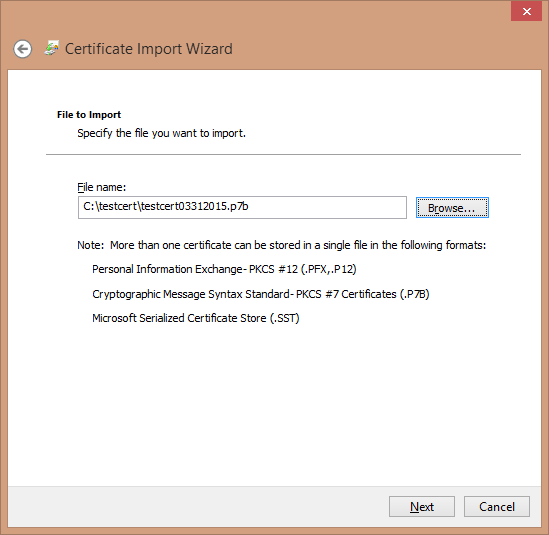The width and height of the screenshot is (549, 535).
Task: Go back using the circular arrow icon
Action: click(23, 49)
